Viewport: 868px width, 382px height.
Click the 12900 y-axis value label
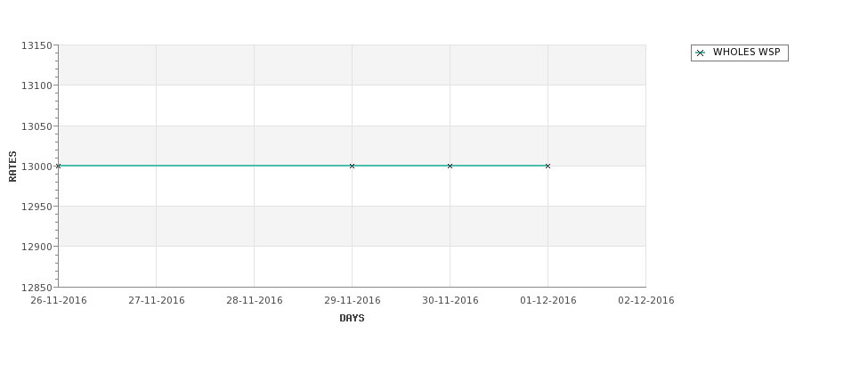tap(37, 247)
